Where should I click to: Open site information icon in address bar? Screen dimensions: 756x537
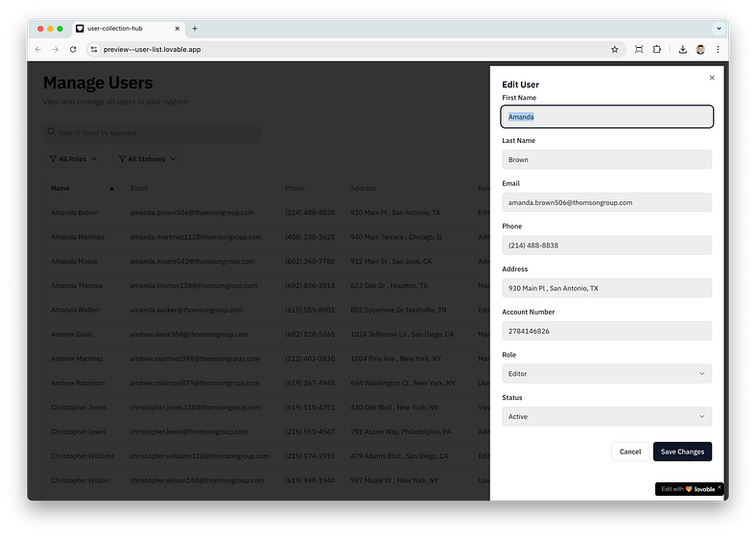click(x=94, y=49)
